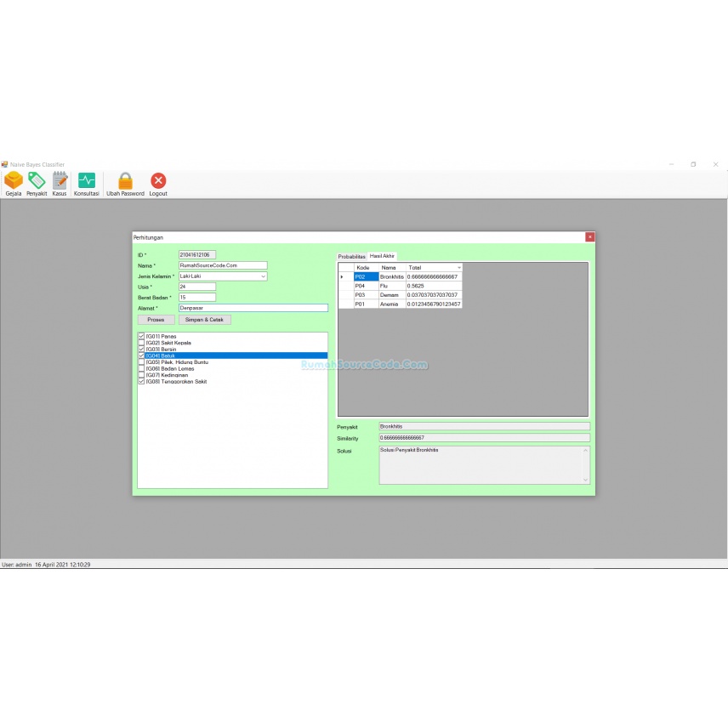728x728 pixels.
Task: Uncheck the [G01] Panas symptom
Action: tap(141, 336)
